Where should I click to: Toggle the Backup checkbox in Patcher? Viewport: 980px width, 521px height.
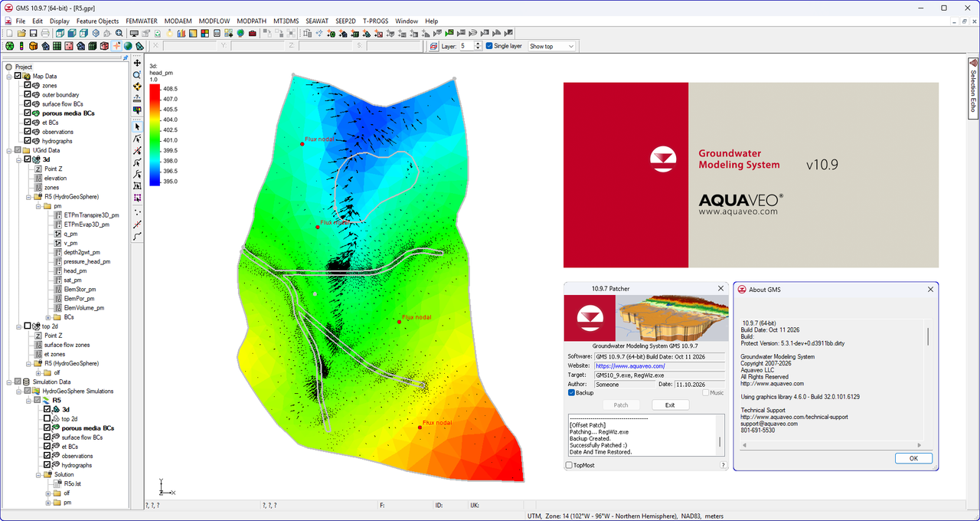coord(571,393)
